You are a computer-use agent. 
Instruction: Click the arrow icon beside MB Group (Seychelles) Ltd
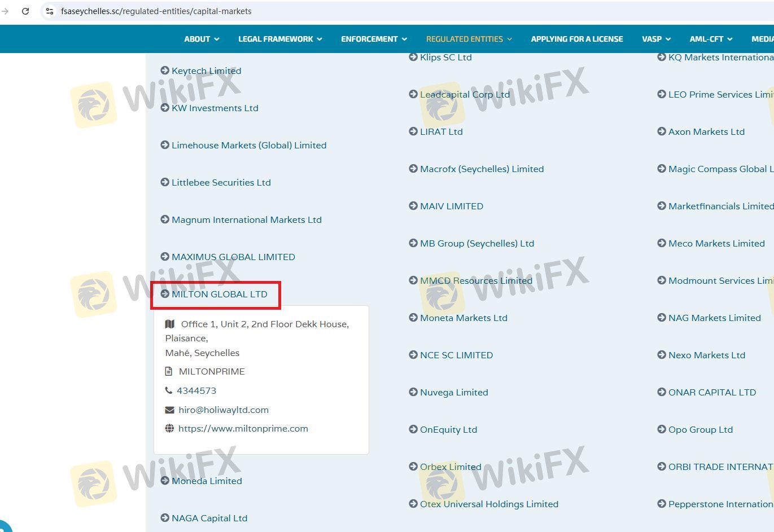coord(413,243)
